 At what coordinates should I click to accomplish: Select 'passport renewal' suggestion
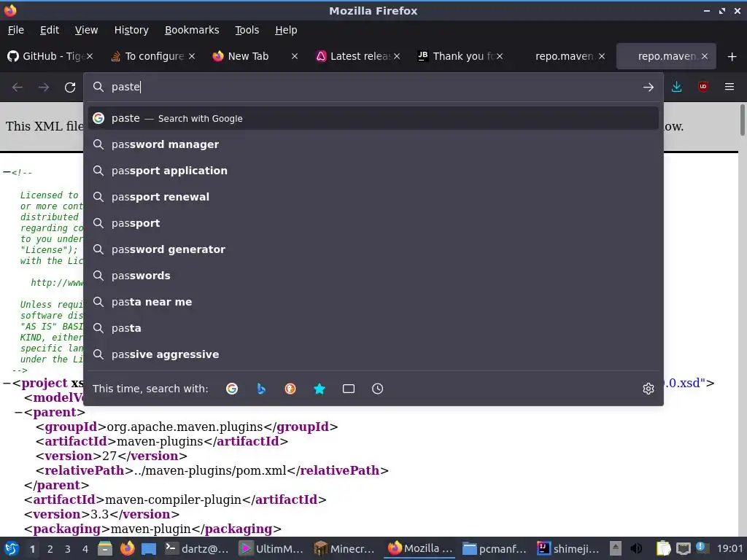pyautogui.click(x=373, y=197)
